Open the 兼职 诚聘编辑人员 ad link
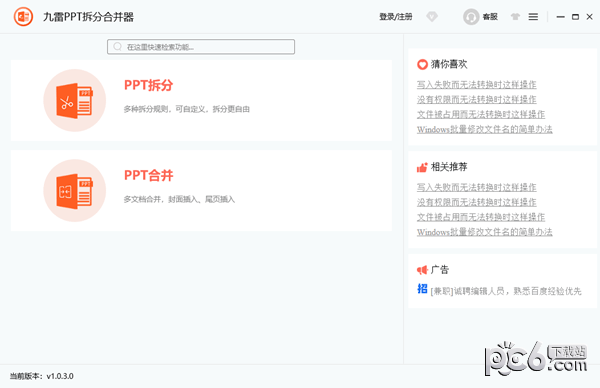 pyautogui.click(x=506, y=291)
